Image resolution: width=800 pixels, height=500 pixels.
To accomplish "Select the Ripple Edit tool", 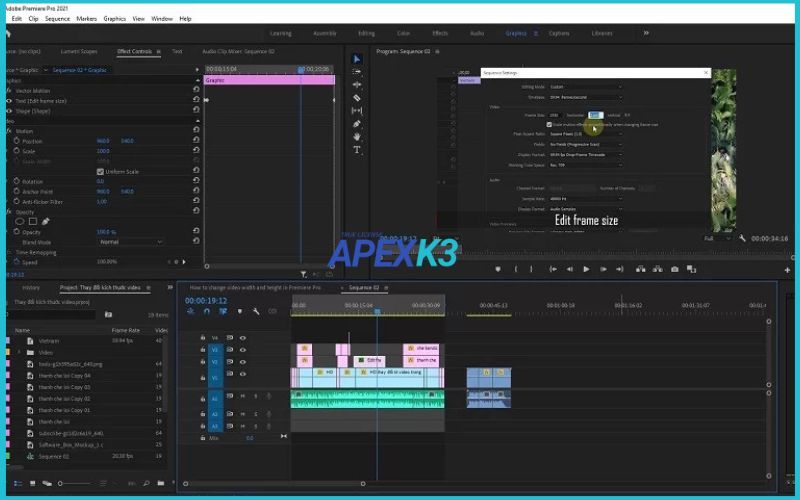I will point(357,85).
